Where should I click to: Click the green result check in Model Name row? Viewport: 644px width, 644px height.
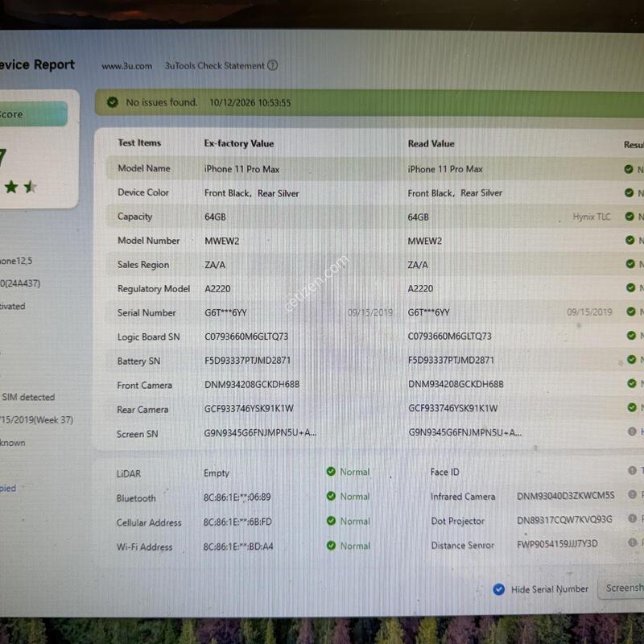pyautogui.click(x=629, y=169)
